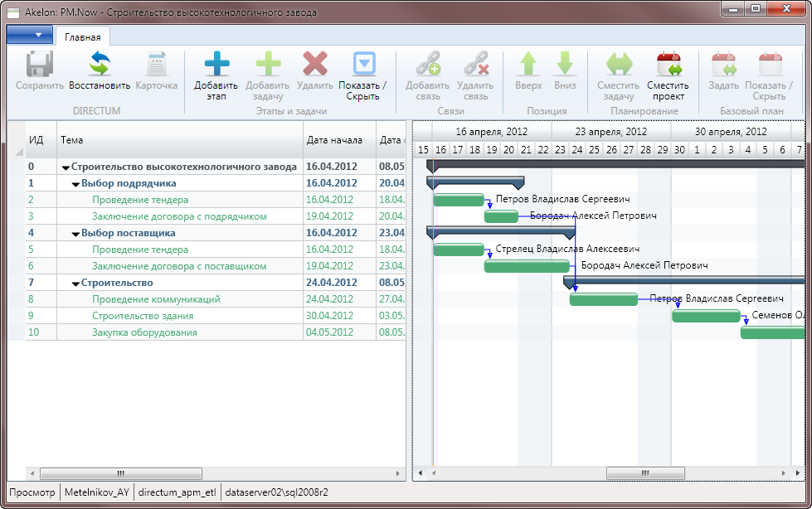Screen dimensions: 812x509
Task: Select task Закупка оборудования
Action: (x=144, y=332)
